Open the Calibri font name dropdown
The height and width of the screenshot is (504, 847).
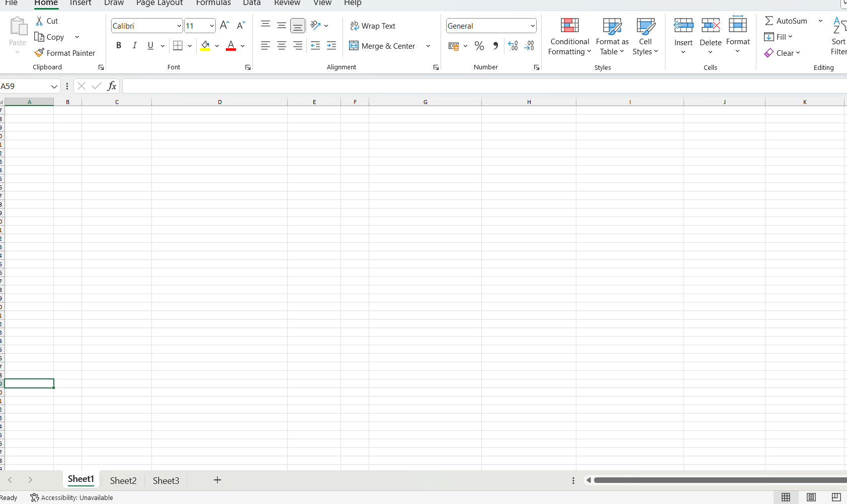(x=179, y=26)
